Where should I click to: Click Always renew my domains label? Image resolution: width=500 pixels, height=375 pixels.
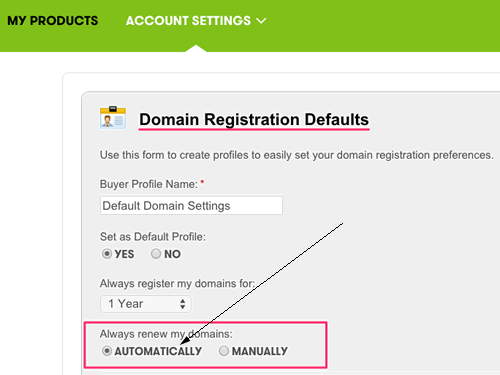click(166, 334)
